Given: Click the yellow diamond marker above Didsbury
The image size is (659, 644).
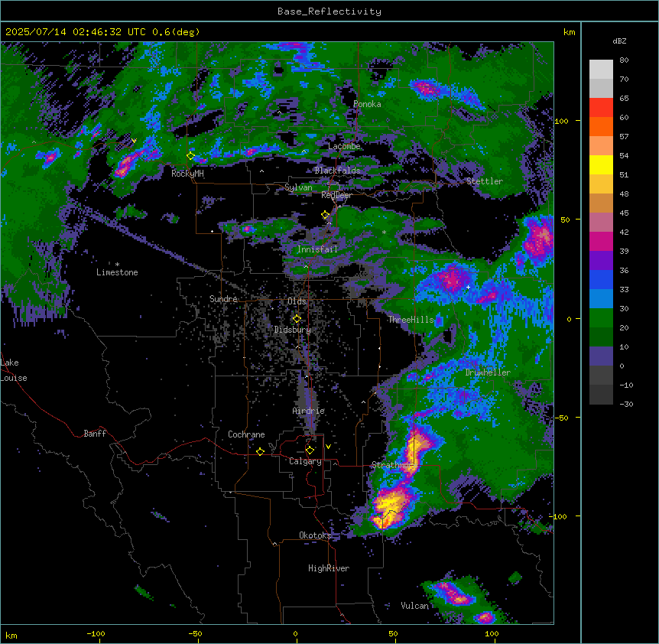Looking at the screenshot, I should tap(297, 319).
